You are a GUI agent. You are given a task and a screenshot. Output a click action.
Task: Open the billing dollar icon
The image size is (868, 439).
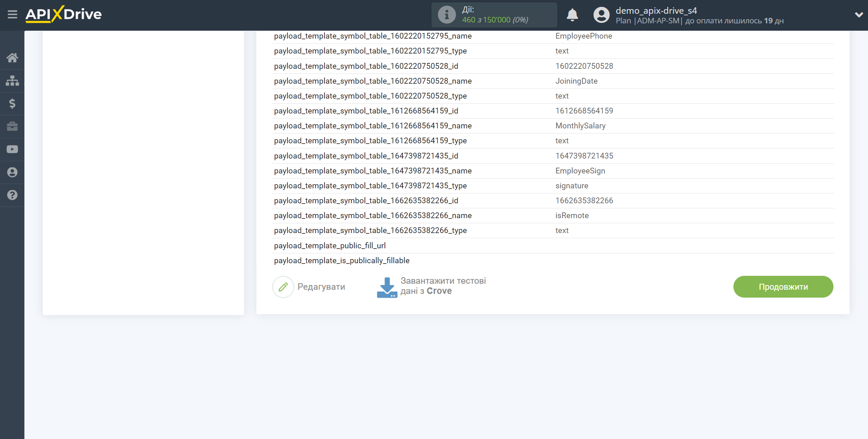pyautogui.click(x=12, y=103)
